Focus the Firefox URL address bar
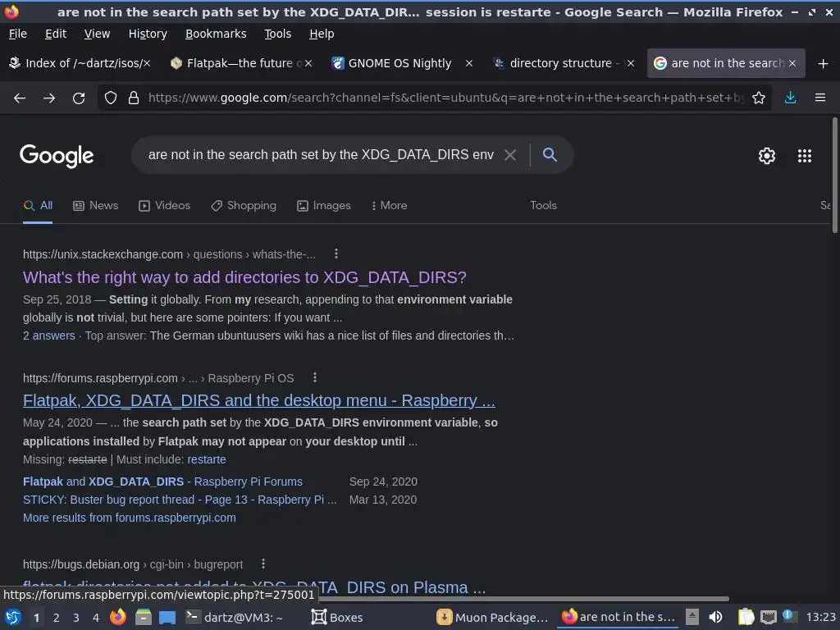The width and height of the screenshot is (840, 630). point(445,98)
